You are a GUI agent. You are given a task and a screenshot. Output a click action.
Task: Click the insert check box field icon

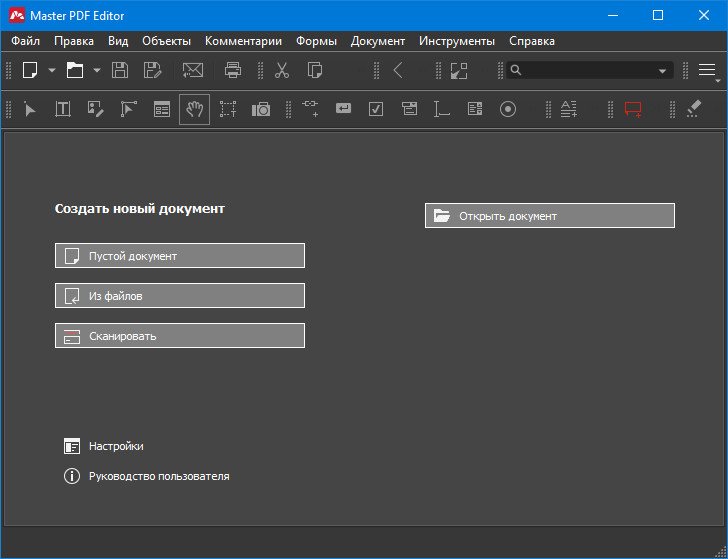376,109
